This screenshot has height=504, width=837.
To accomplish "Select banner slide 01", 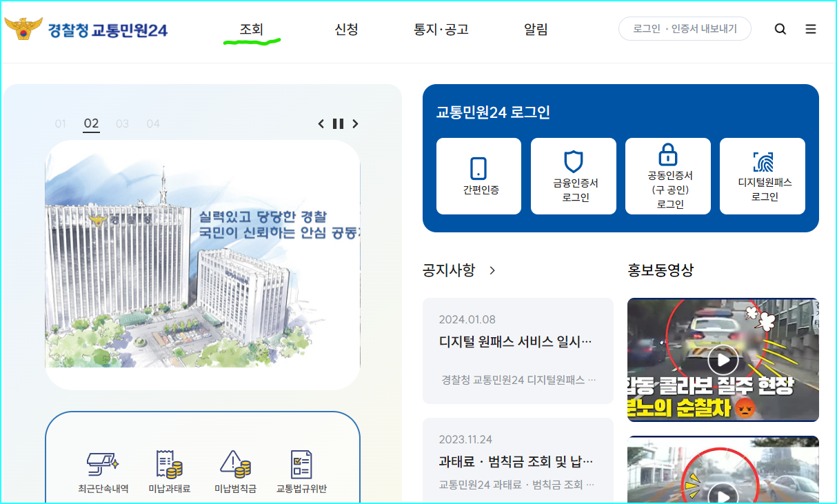I will pyautogui.click(x=61, y=124).
